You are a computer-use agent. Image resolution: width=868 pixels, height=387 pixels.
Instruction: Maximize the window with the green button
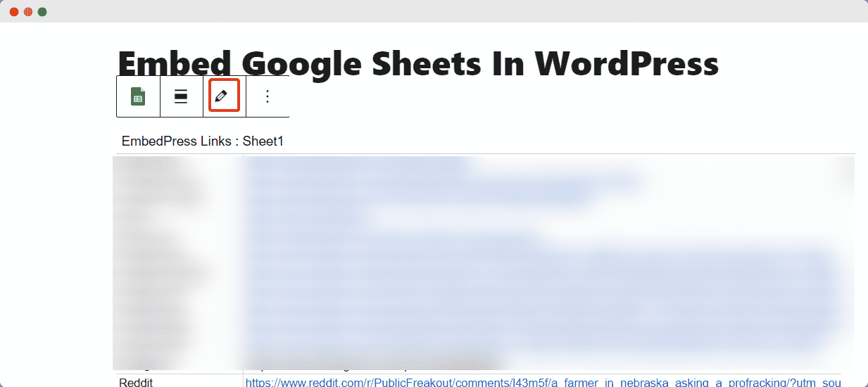tap(42, 12)
